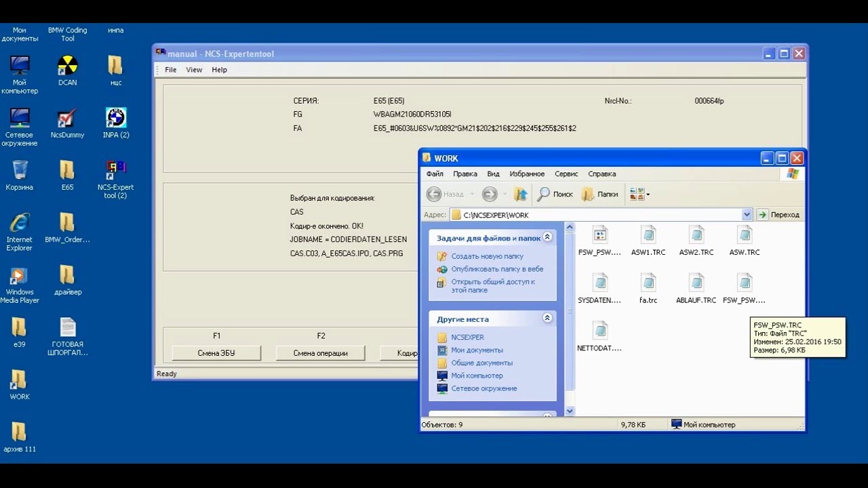The image size is (868, 488).
Task: Open Правка menu in WORK window
Action: [x=465, y=174]
